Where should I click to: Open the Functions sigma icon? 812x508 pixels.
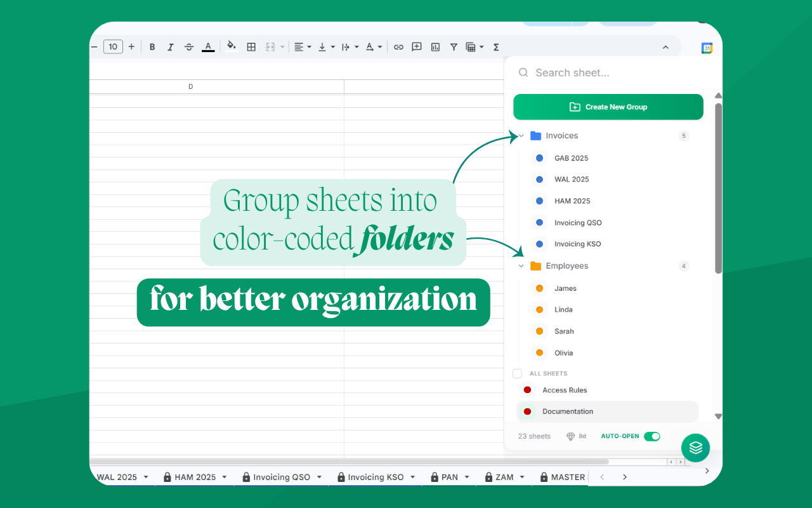[495, 46]
